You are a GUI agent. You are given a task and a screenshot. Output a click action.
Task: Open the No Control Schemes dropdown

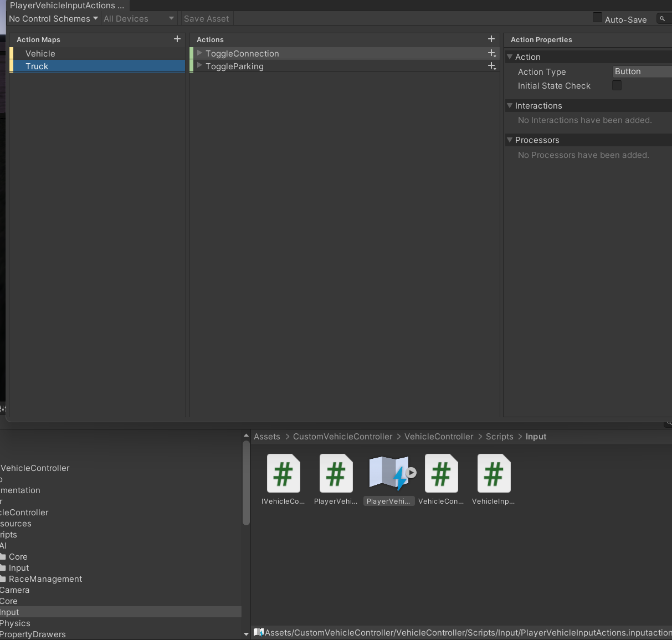coord(53,19)
